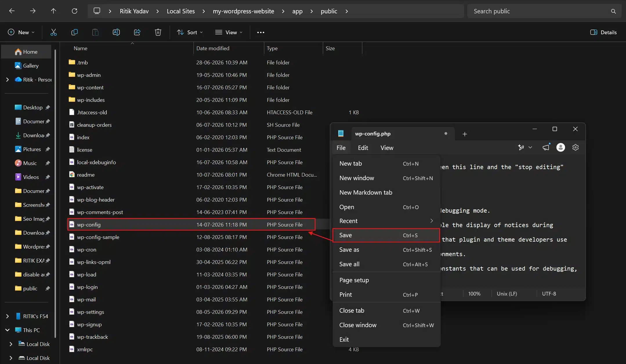Screen dimensions: 626x364
Task: Click the Rename icon in toolbar
Action: (x=116, y=32)
